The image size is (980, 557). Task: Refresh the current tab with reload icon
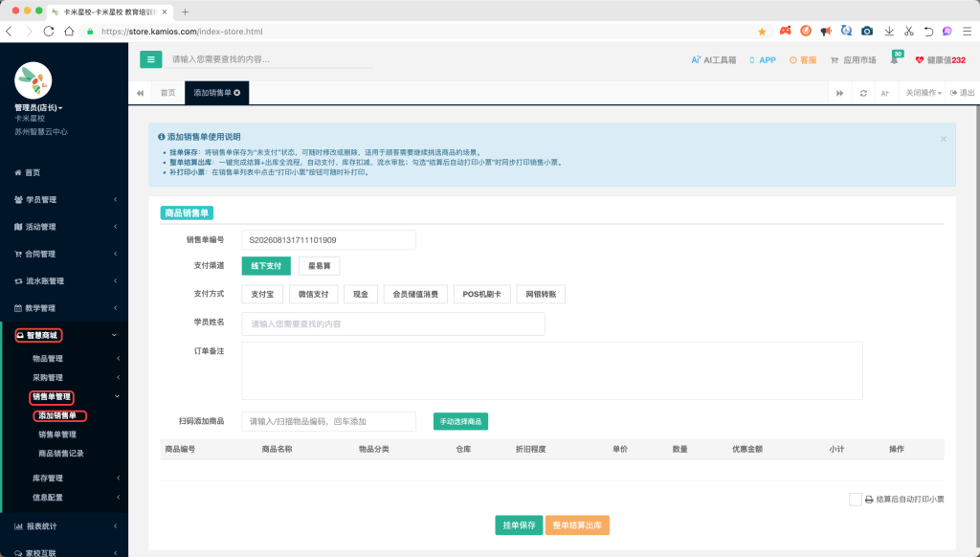(863, 93)
